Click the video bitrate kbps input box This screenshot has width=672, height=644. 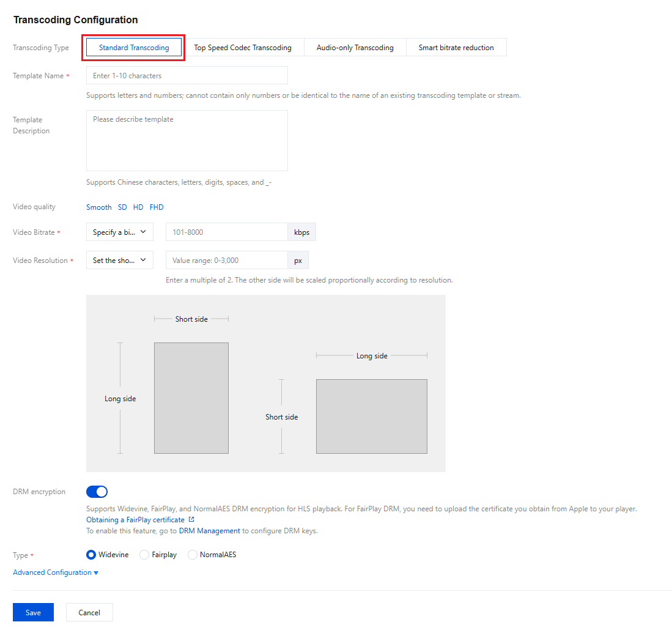227,232
